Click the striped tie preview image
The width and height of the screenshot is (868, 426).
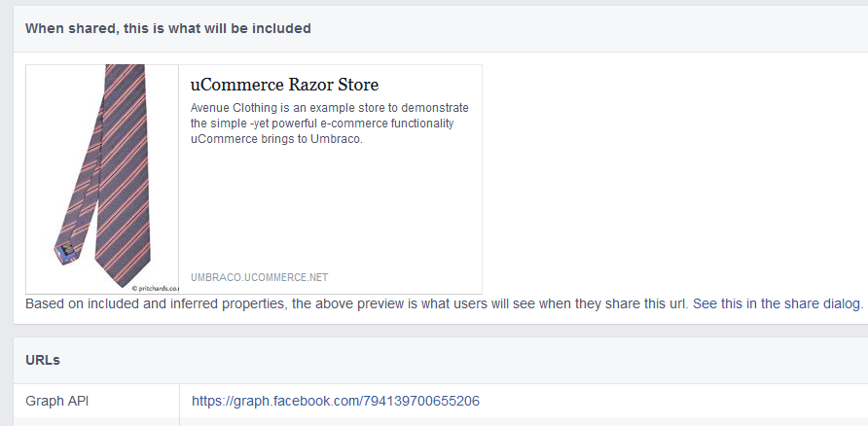coord(102,179)
